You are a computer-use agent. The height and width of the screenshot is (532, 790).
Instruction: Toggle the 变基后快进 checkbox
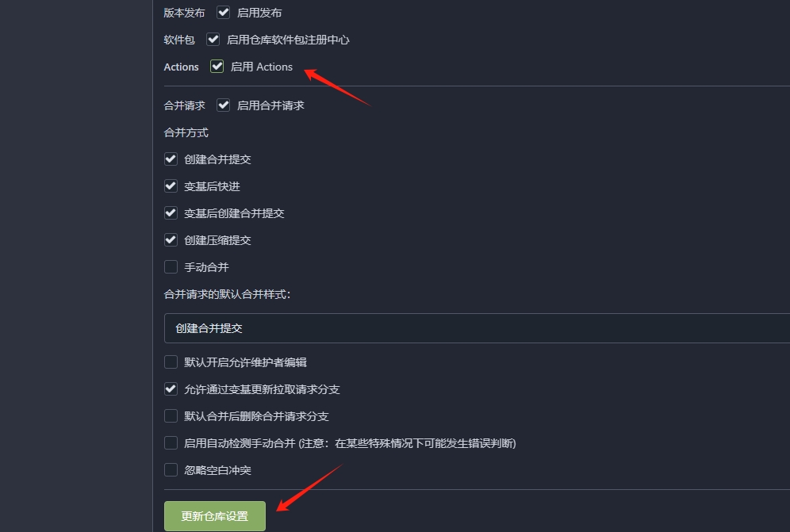(171, 186)
